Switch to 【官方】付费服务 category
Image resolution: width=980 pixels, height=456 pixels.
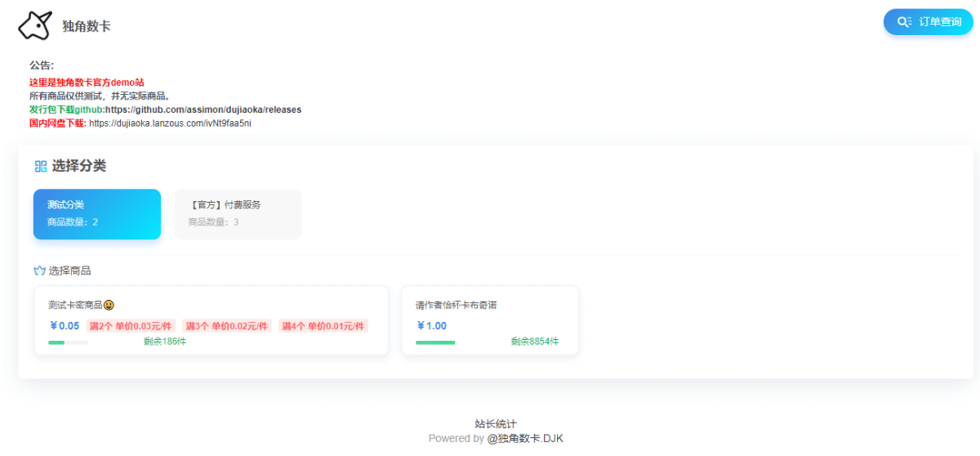click(238, 214)
